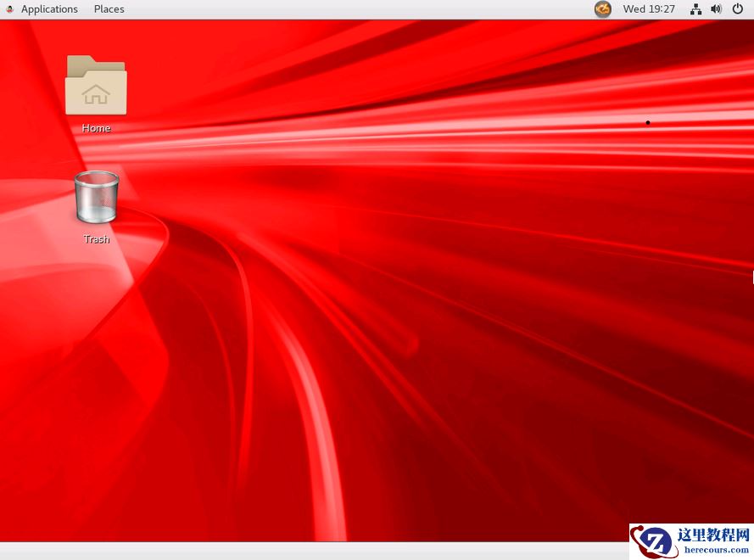Select the Trash desktop icon
This screenshot has width=754, height=560.
[97, 197]
